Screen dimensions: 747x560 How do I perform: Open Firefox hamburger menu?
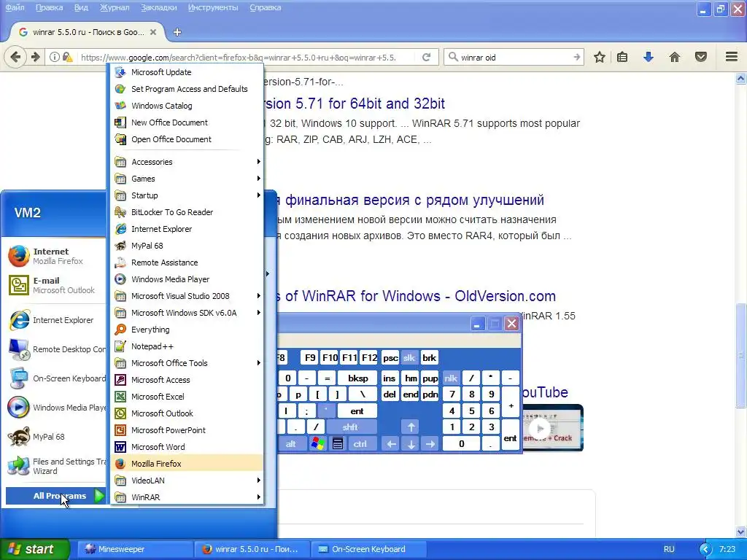[732, 57]
